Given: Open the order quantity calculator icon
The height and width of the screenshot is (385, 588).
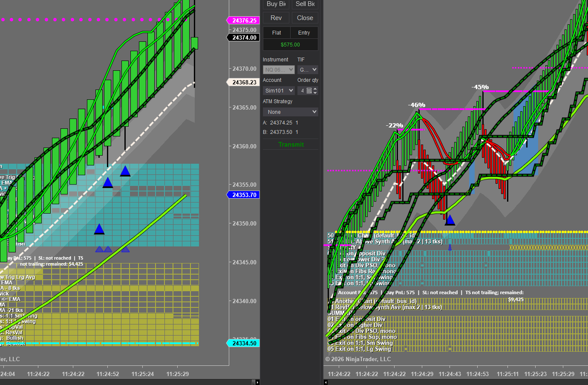Looking at the screenshot, I should 309,91.
